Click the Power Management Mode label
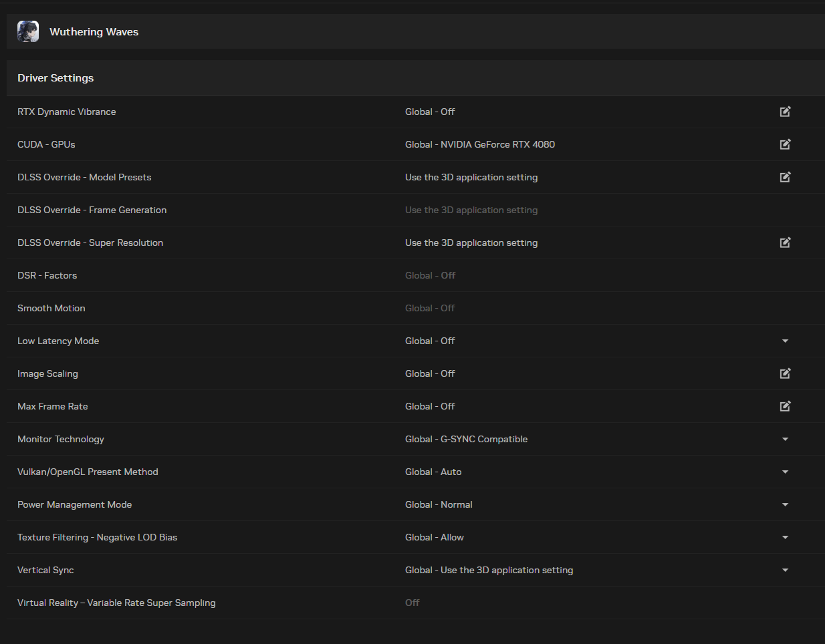This screenshot has width=825, height=644. (75, 504)
